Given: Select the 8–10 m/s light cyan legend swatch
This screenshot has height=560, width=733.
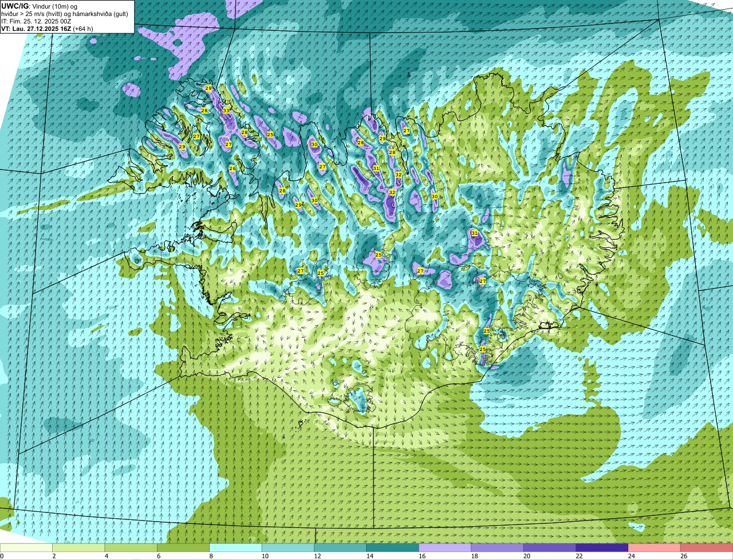Looking at the screenshot, I should tap(236, 547).
